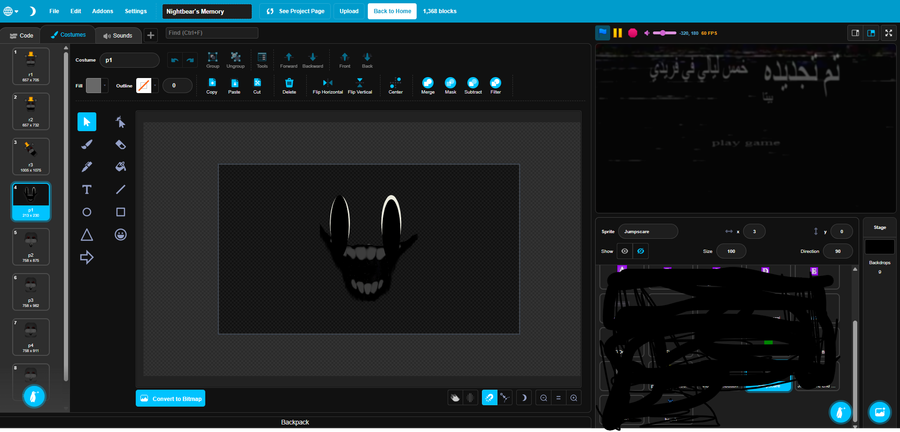
Task: Delete the selected shape
Action: [x=289, y=86]
